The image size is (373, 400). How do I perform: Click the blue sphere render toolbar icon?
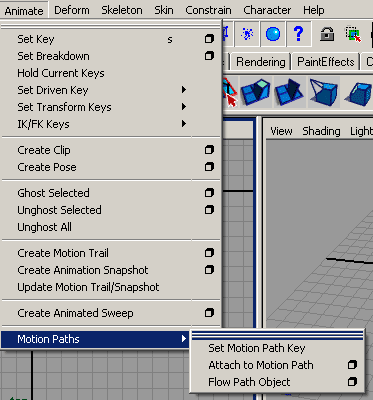273,34
